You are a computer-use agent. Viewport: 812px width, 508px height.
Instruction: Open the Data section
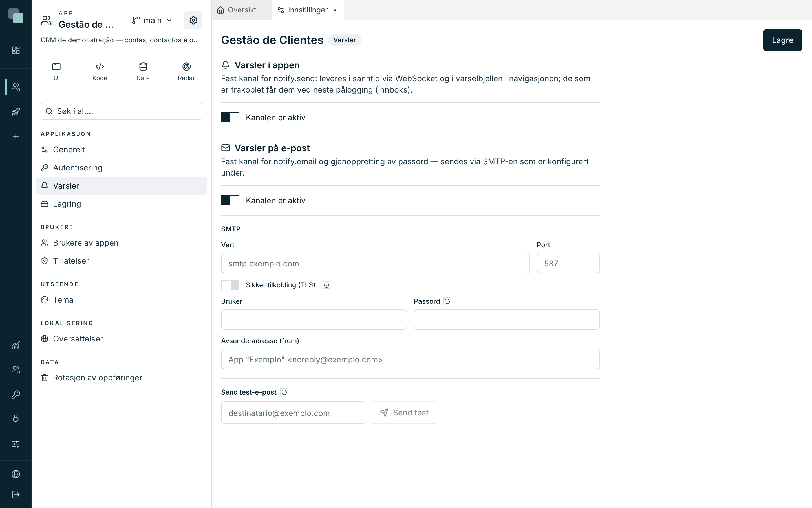(143, 72)
